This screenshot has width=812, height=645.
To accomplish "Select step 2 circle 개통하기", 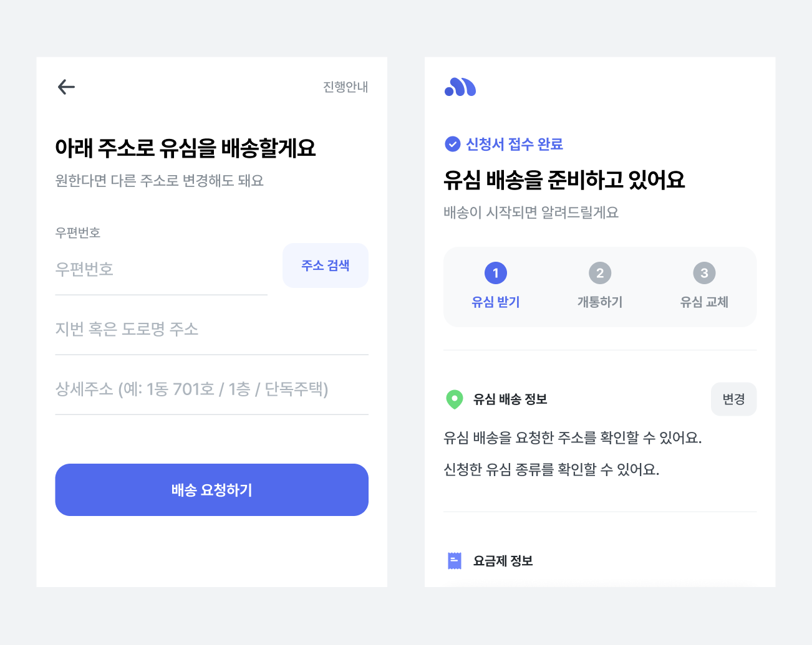I will point(600,273).
